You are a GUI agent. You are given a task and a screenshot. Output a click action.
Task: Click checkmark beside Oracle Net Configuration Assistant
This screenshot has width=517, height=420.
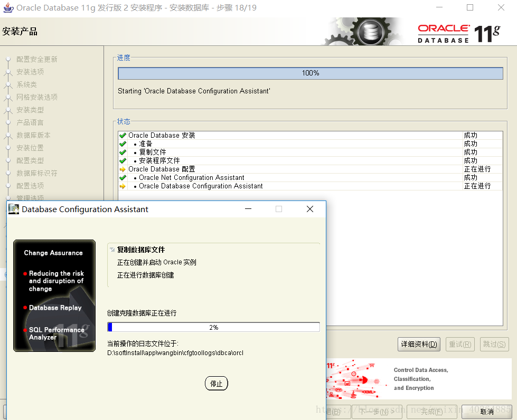click(123, 178)
